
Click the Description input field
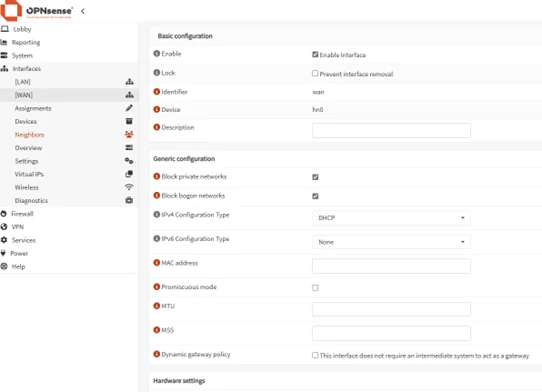tap(391, 130)
